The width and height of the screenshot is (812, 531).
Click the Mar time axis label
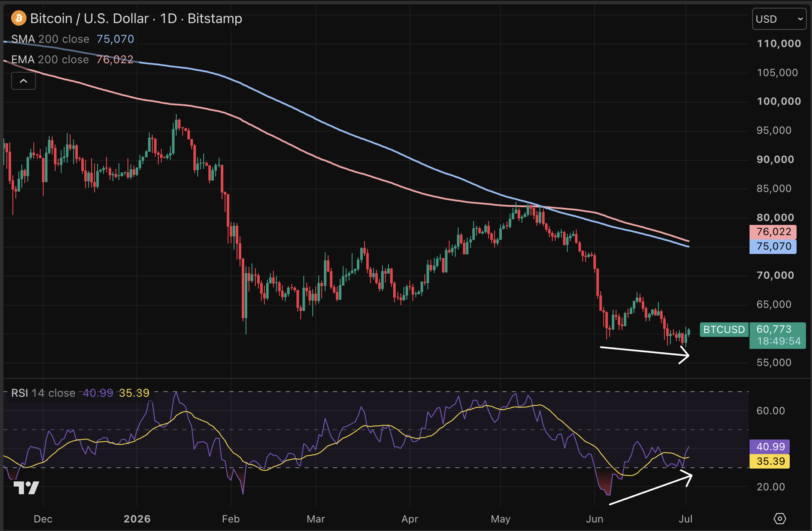click(x=316, y=519)
